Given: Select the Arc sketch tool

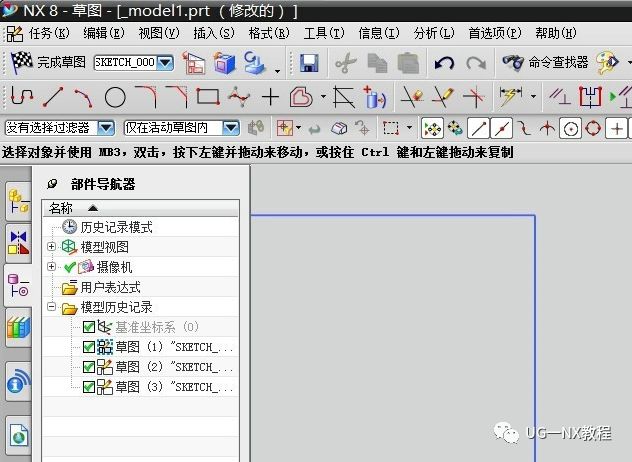Looking at the screenshot, I should [x=84, y=97].
